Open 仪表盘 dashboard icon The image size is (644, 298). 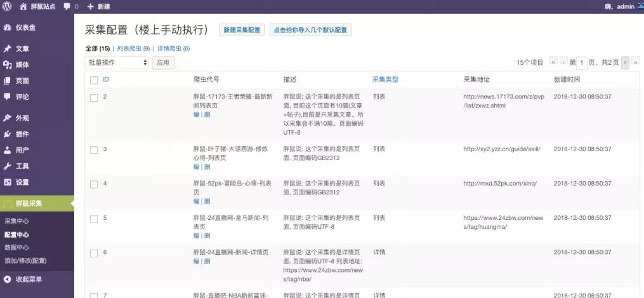[7, 27]
